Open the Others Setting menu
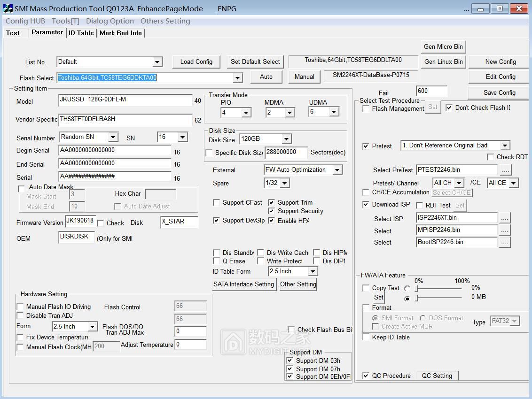Viewport: 532px width, 399px height. [x=165, y=21]
